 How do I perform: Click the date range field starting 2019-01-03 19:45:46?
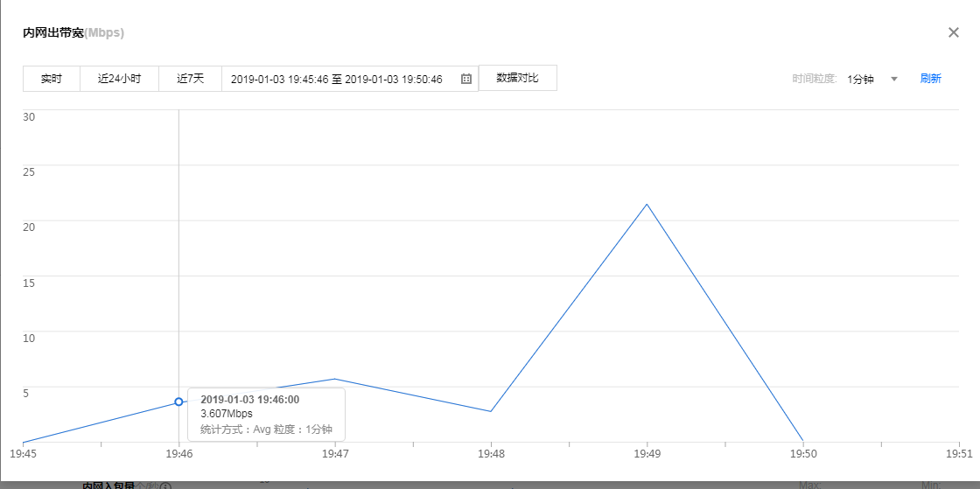click(x=337, y=79)
